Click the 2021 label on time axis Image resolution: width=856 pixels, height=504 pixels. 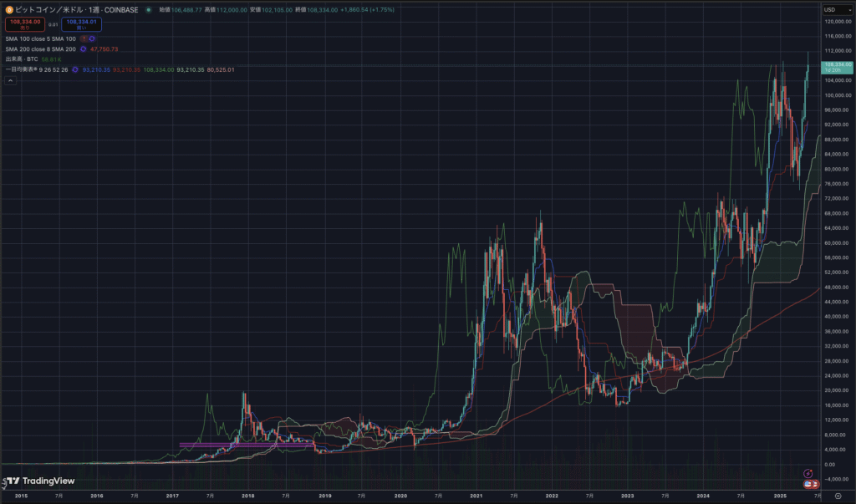pos(476,496)
